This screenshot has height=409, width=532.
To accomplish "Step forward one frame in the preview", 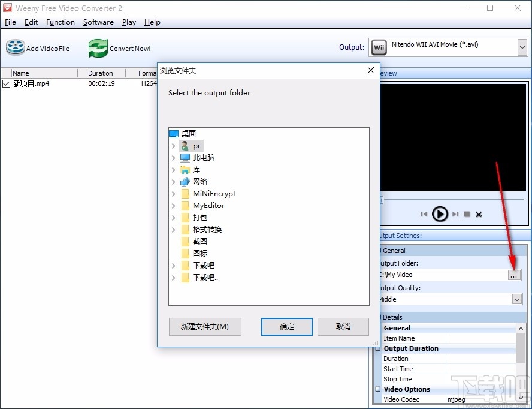I will (454, 214).
